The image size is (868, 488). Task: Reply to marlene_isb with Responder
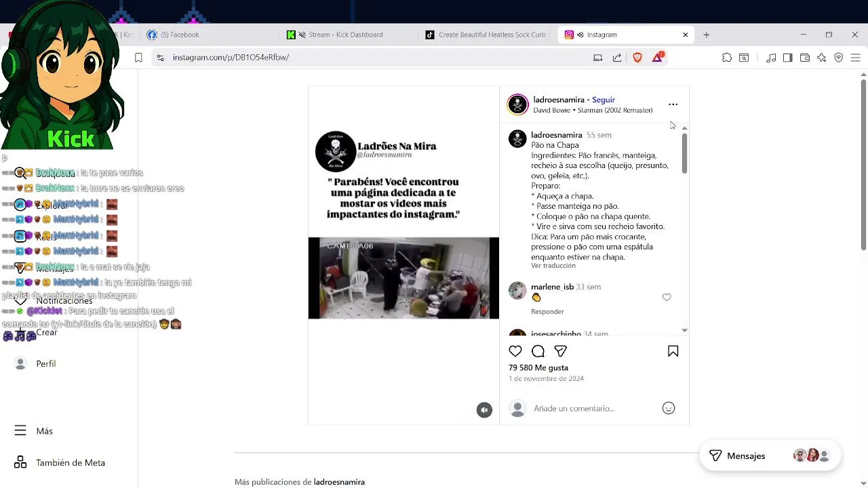[x=547, y=312]
